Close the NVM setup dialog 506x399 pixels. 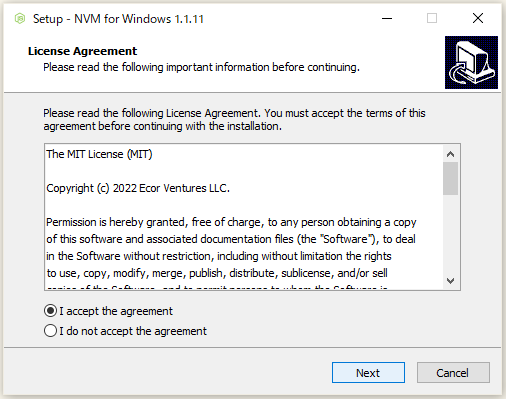pos(478,18)
